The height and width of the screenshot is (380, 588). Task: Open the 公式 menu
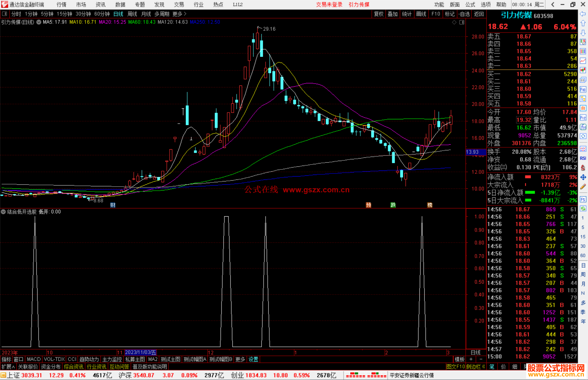pyautogui.click(x=470, y=5)
